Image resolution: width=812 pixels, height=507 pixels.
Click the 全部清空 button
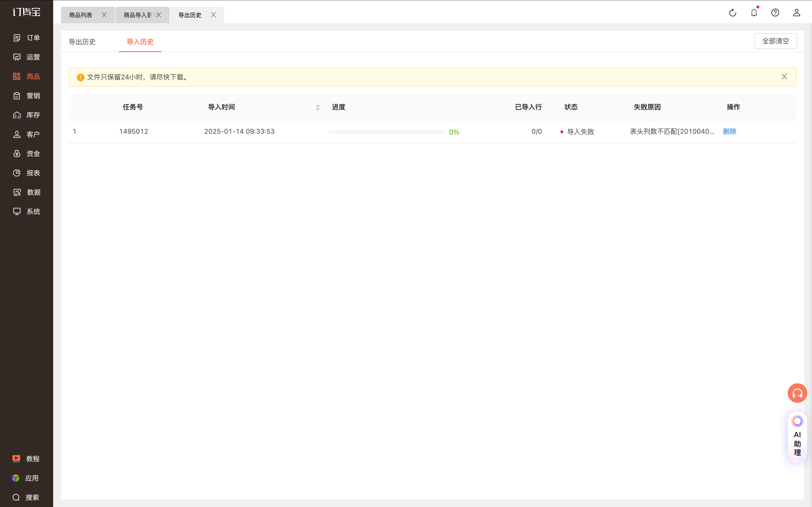(x=776, y=41)
